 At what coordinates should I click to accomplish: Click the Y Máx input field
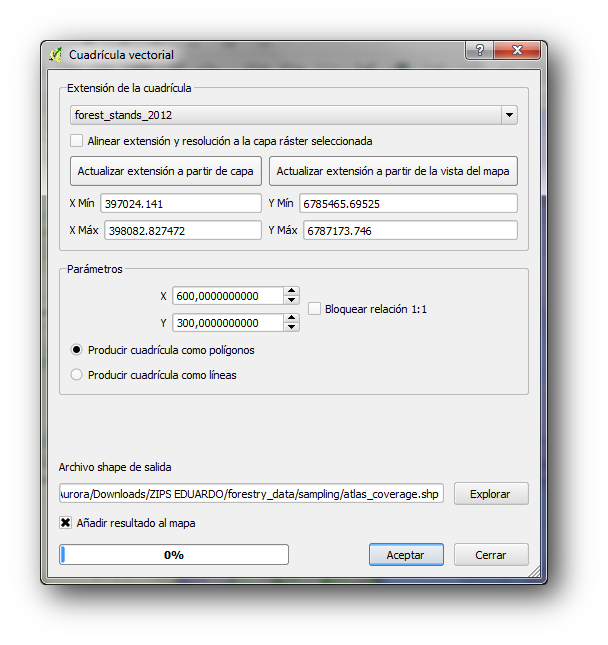pyautogui.click(x=410, y=230)
